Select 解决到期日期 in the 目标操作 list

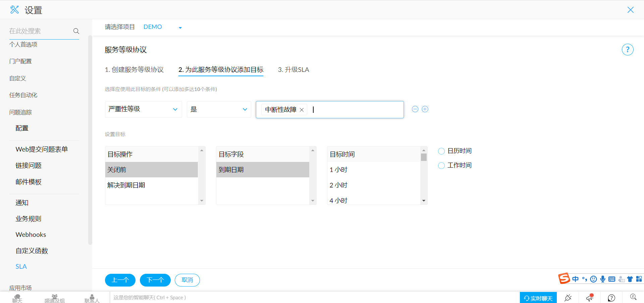126,185
